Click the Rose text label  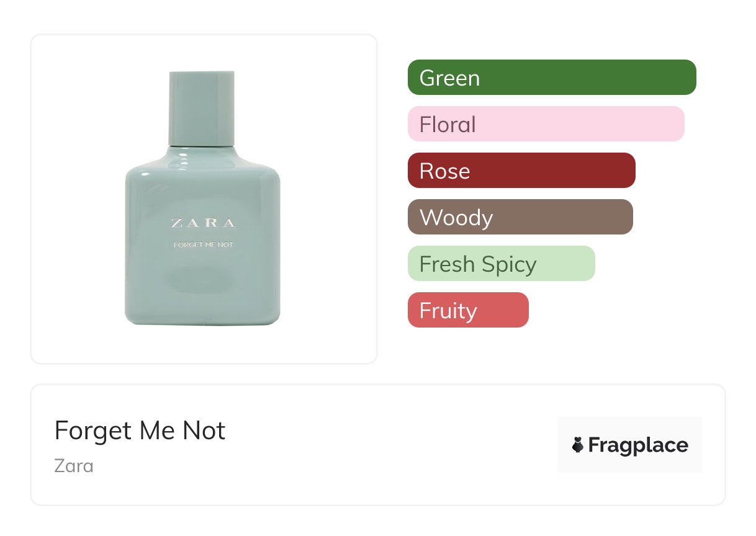(444, 171)
